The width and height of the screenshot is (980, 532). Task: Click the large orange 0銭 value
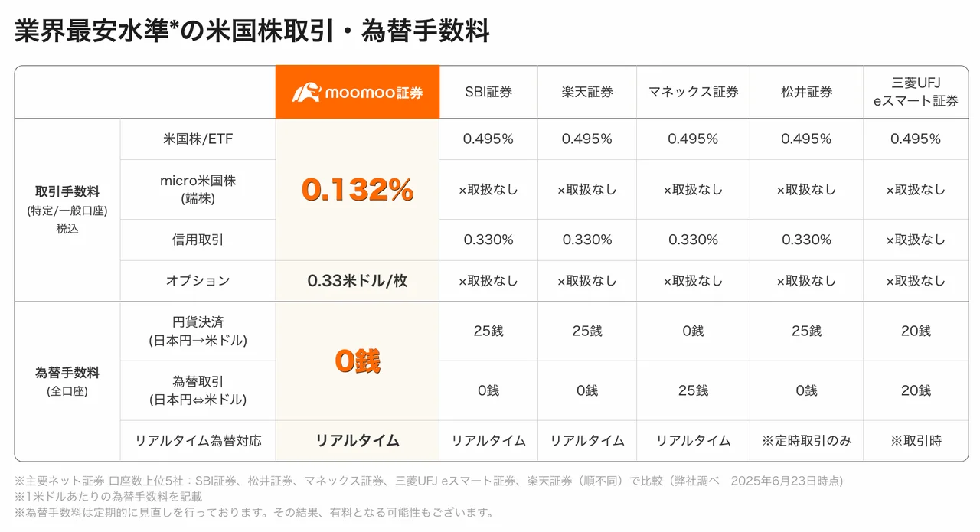click(x=358, y=361)
